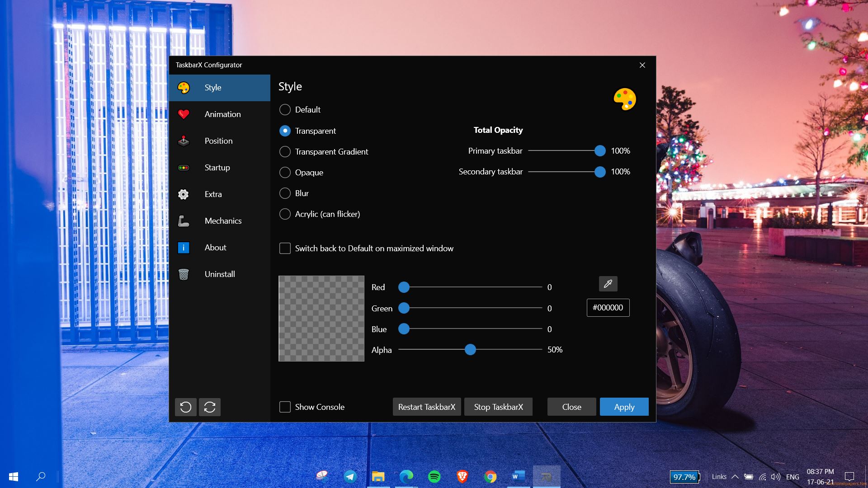Click the Apply button
Screen dimensions: 868x488
624,407
